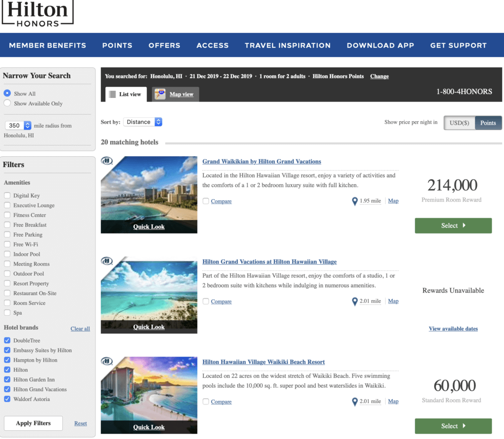The width and height of the screenshot is (504, 439).
Task: Click location pin for Hilton Grand Vacations at Hawaiian Village
Action: [x=354, y=302]
